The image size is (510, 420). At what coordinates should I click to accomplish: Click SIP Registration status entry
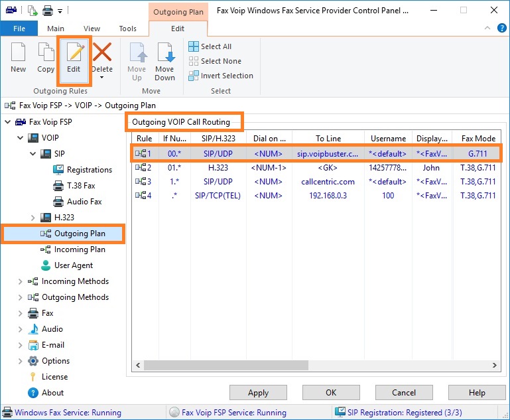(399, 413)
